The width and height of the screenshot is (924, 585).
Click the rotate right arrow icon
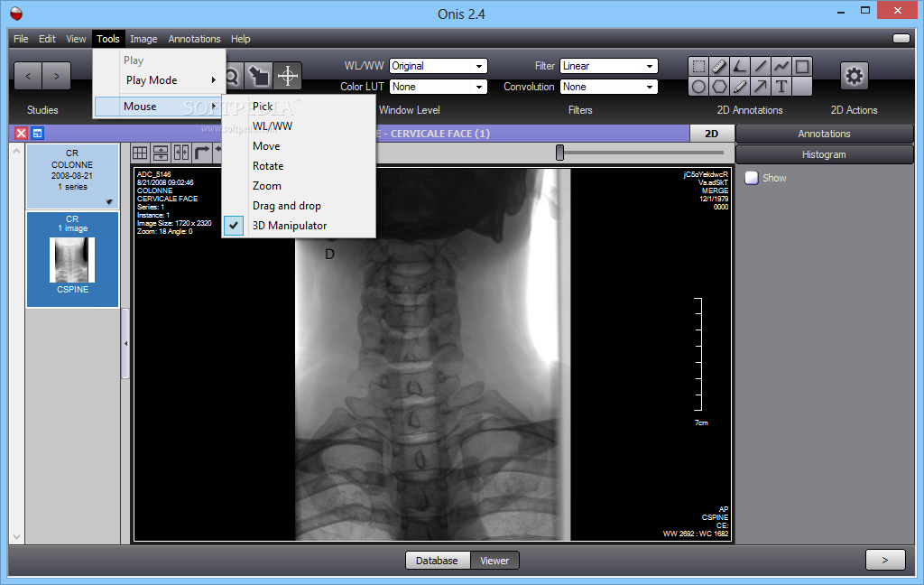tap(201, 153)
